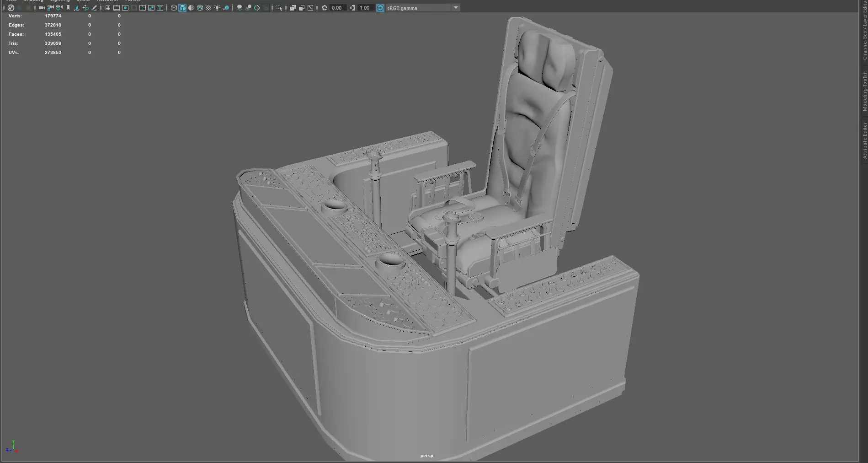
Task: Open the sRGB gamma view transform dropdown
Action: (422, 8)
